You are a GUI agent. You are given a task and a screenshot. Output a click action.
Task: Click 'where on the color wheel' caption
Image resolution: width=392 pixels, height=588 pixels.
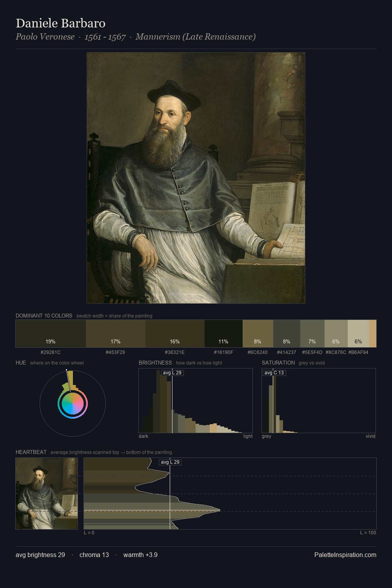[57, 363]
